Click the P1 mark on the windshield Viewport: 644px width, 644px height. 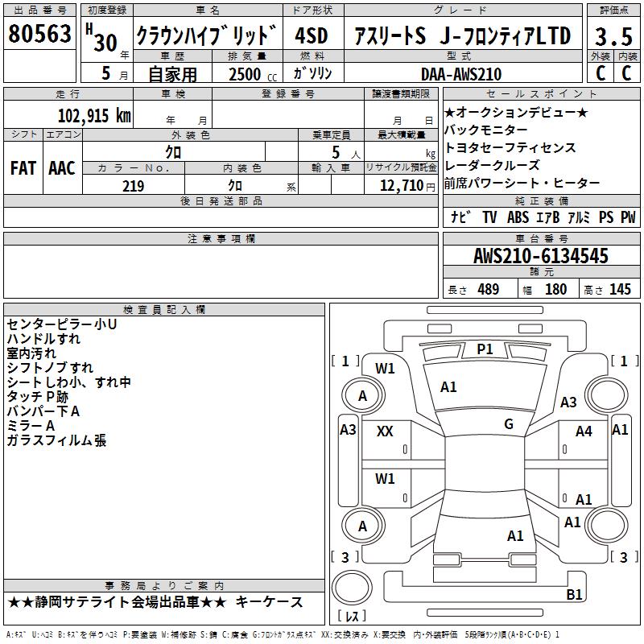[485, 349]
